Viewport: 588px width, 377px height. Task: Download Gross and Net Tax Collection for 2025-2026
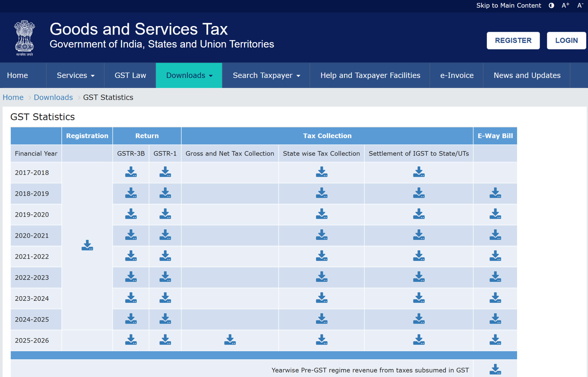pos(230,340)
